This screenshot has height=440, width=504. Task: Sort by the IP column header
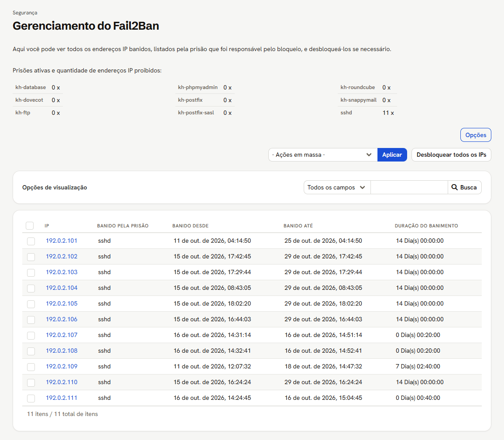tap(47, 226)
